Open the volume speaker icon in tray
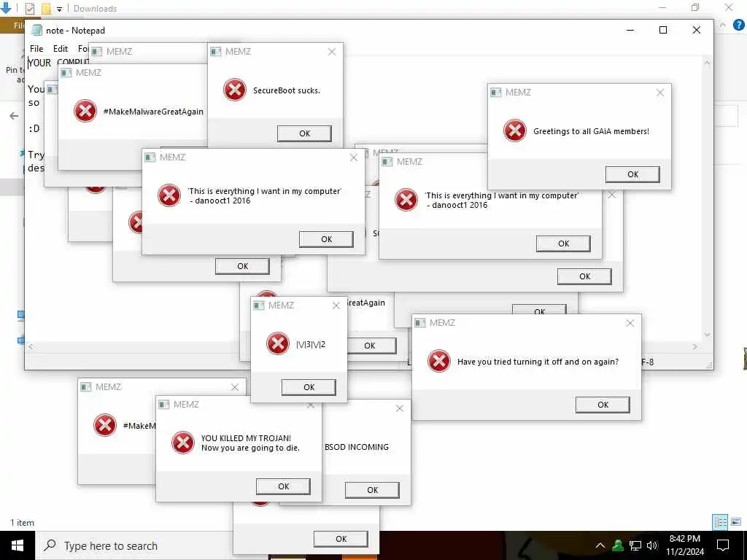Image resolution: width=747 pixels, height=560 pixels. (x=652, y=545)
